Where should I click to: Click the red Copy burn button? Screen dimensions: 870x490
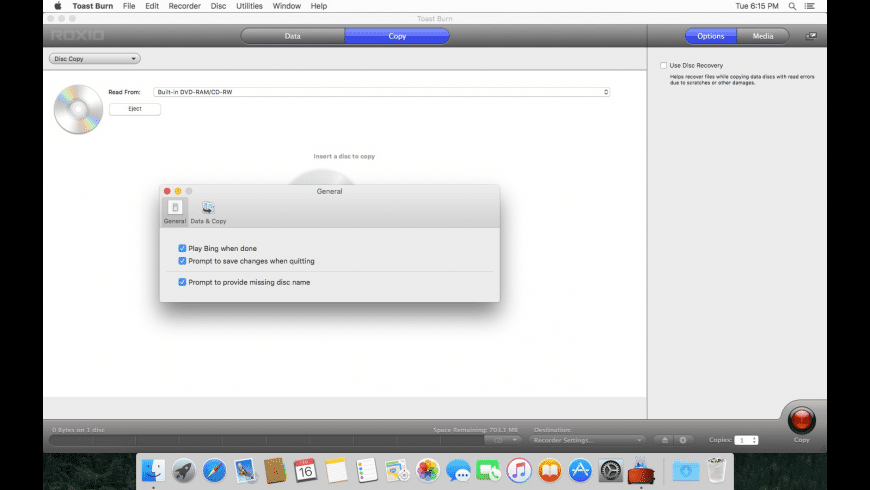[x=801, y=420]
